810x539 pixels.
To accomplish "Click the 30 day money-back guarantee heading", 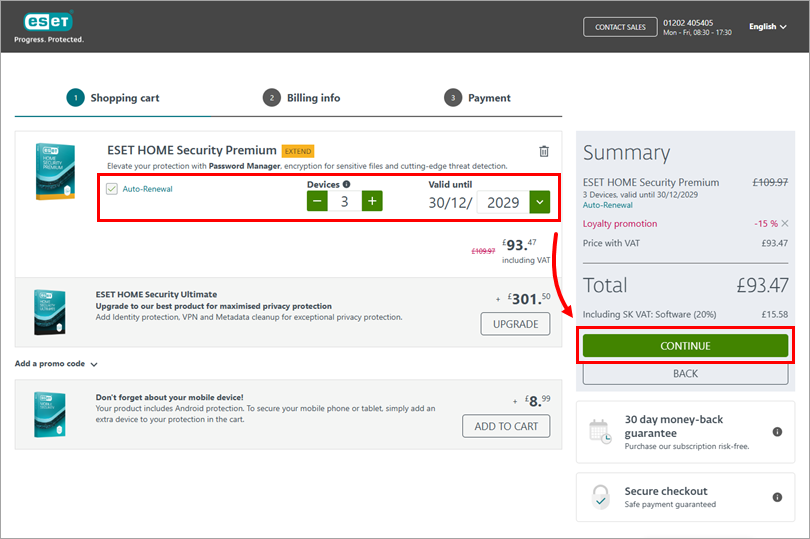I will (674, 426).
